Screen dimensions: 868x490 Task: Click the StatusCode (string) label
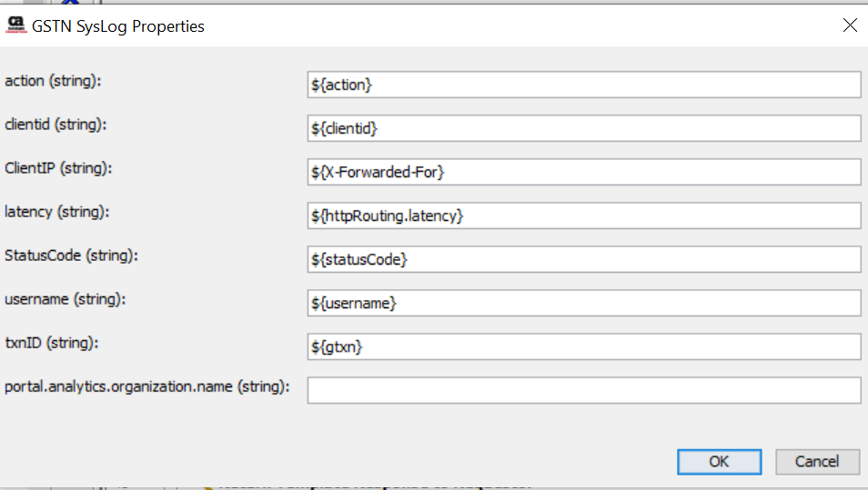[71, 256]
